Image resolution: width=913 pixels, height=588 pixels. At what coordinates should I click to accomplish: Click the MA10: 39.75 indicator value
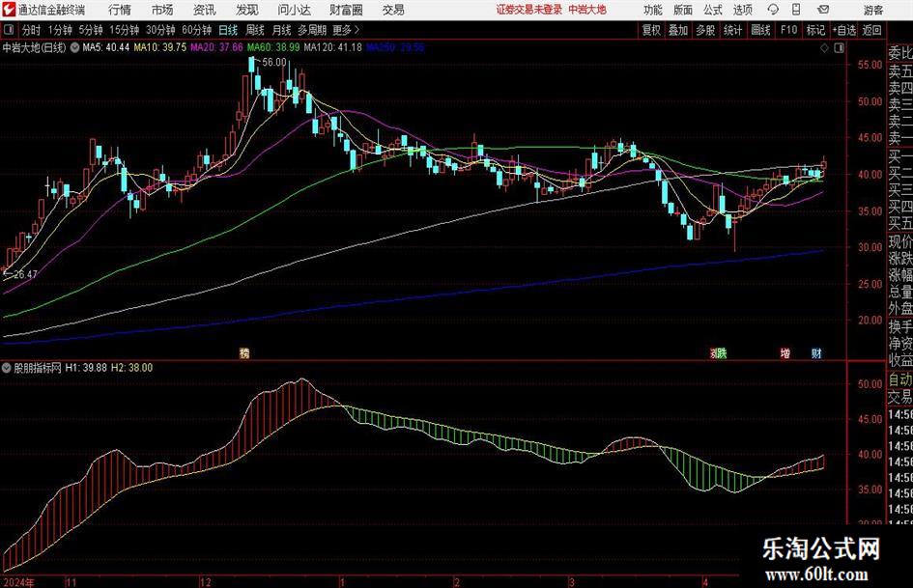click(160, 47)
